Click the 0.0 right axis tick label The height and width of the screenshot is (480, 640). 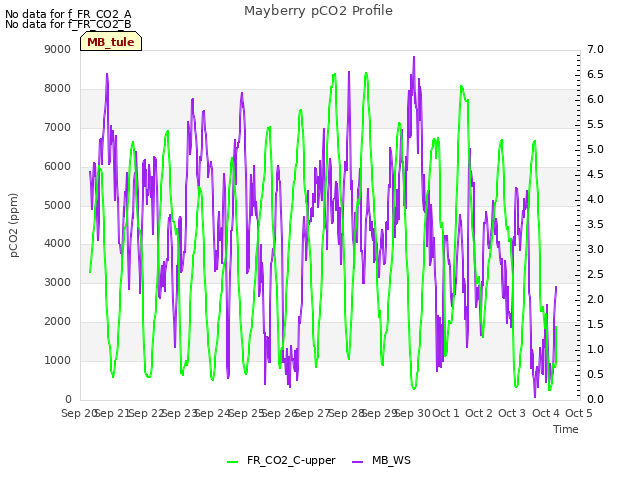click(x=595, y=399)
